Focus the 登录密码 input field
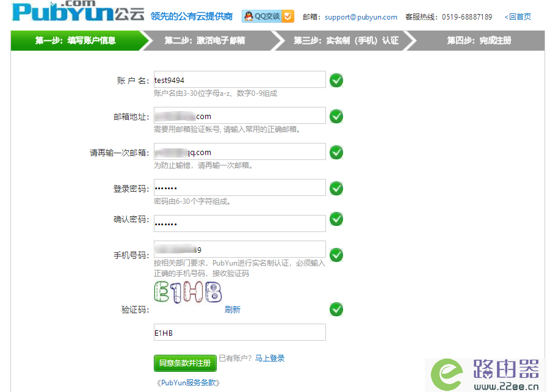This screenshot has height=392, width=550. (x=239, y=187)
